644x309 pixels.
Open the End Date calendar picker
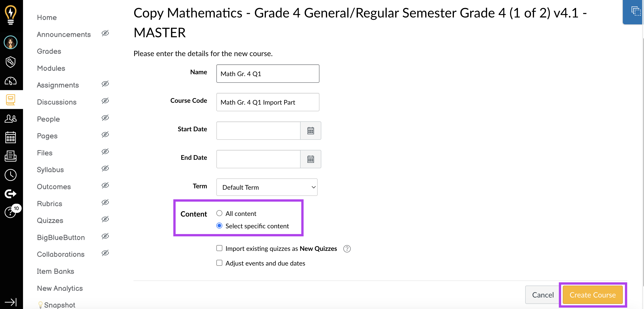[310, 159]
